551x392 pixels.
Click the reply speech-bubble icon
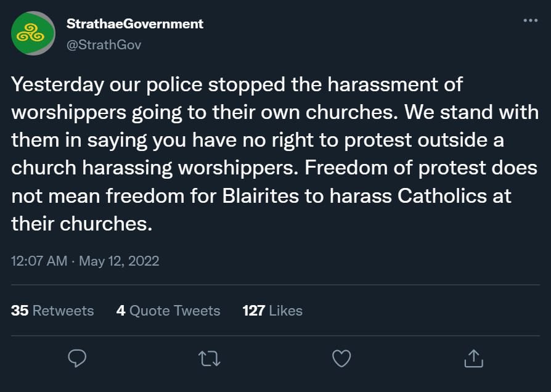tap(77, 357)
